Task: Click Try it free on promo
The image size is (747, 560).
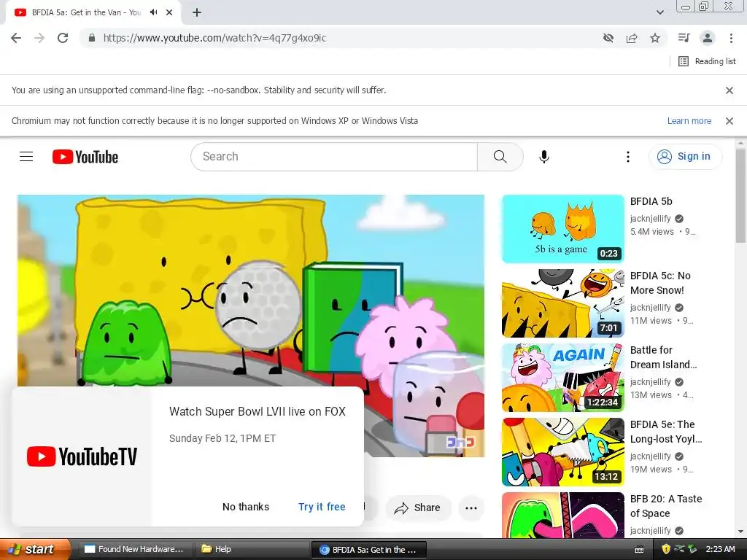Action: [x=322, y=507]
